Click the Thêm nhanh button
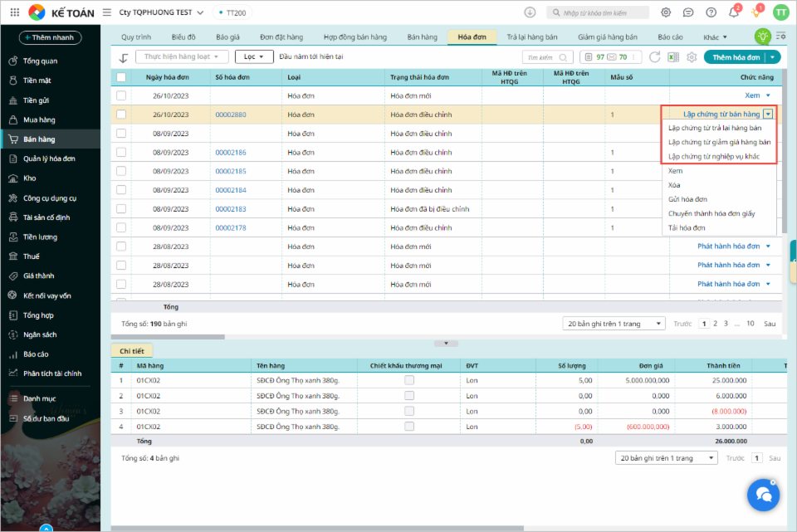The image size is (797, 532). pos(50,37)
